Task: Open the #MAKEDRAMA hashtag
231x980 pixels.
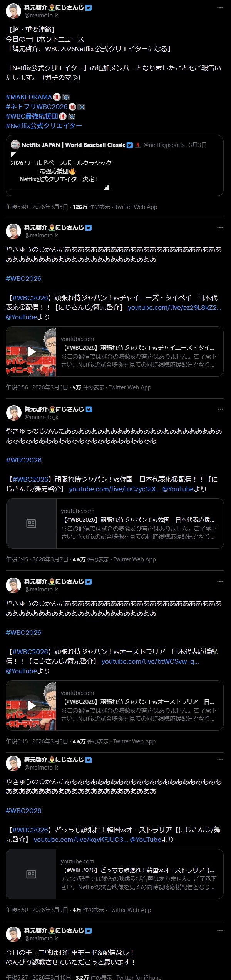Action: click(x=29, y=97)
